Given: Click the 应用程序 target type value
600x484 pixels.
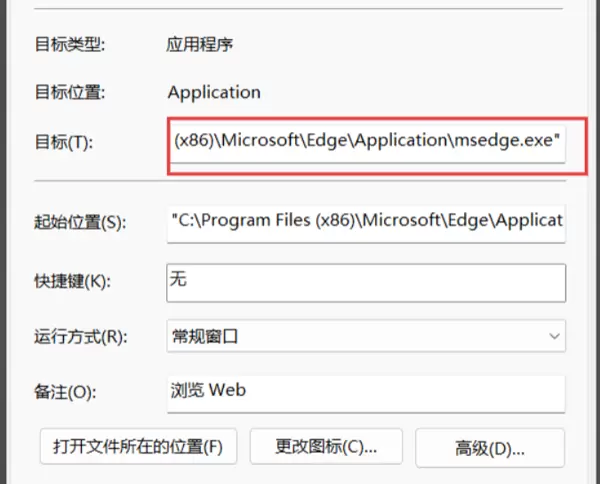Looking at the screenshot, I should point(201,44).
